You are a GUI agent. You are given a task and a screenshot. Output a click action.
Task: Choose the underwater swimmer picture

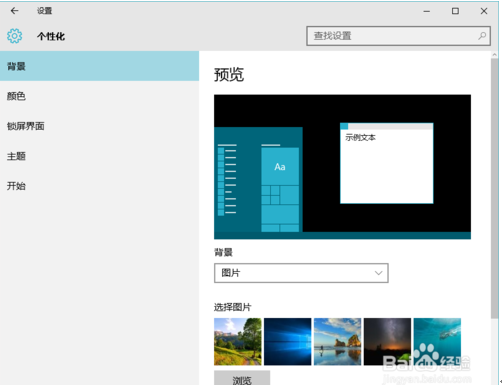click(x=437, y=342)
